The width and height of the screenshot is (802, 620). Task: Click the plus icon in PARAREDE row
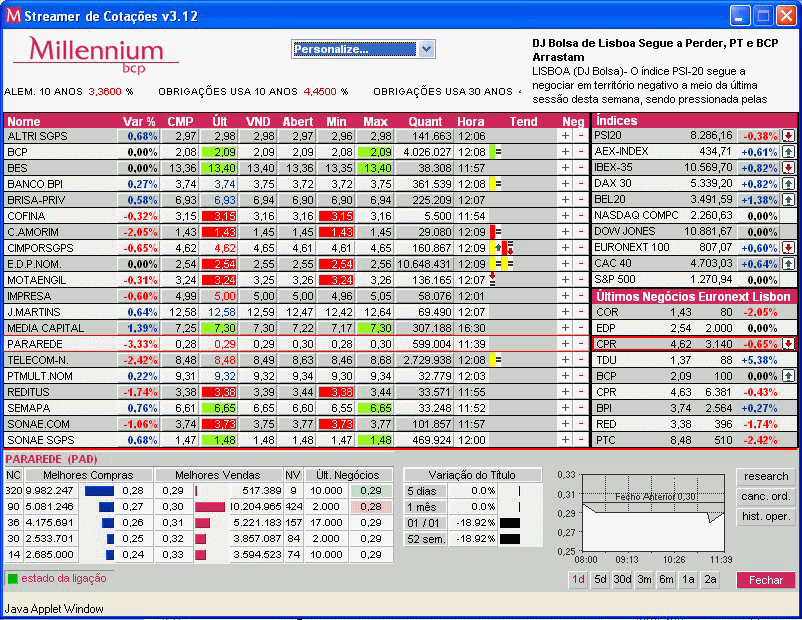[x=565, y=344]
